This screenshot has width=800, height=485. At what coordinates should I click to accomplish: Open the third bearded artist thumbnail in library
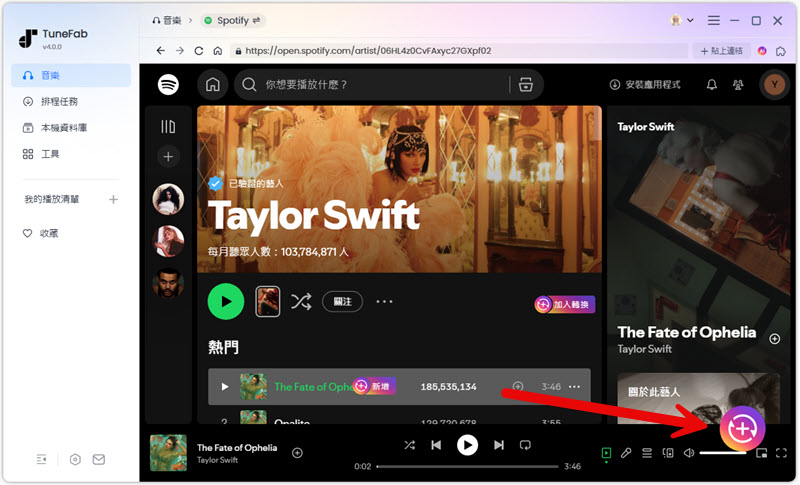click(168, 283)
